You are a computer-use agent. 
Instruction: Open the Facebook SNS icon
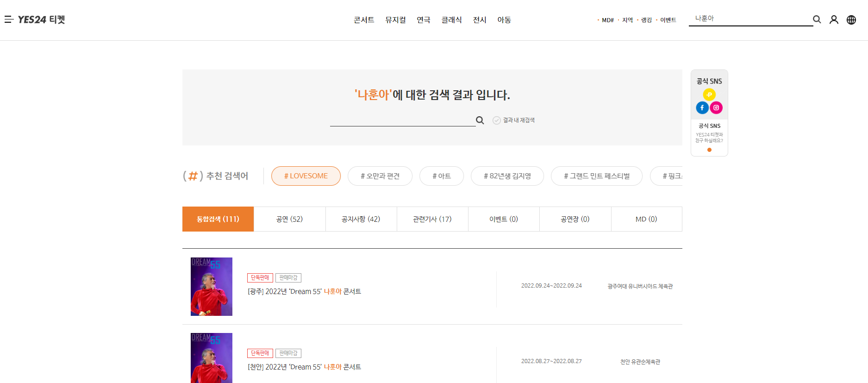tap(702, 107)
